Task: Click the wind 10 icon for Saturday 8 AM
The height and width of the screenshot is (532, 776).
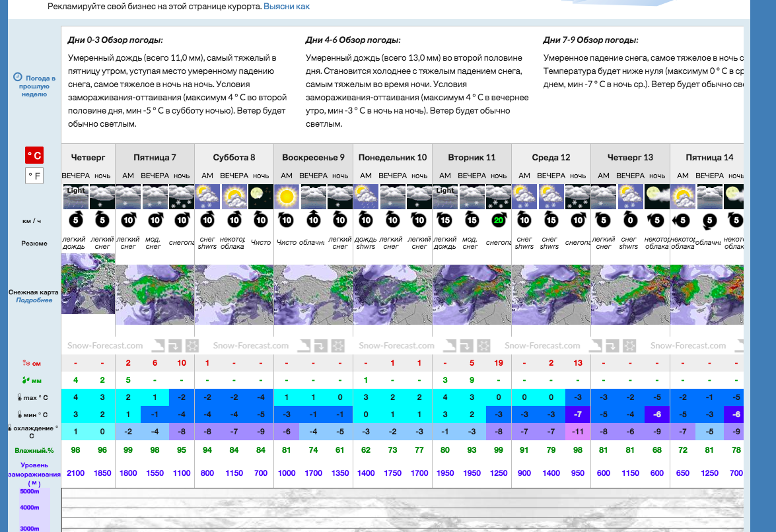Action: click(x=207, y=220)
